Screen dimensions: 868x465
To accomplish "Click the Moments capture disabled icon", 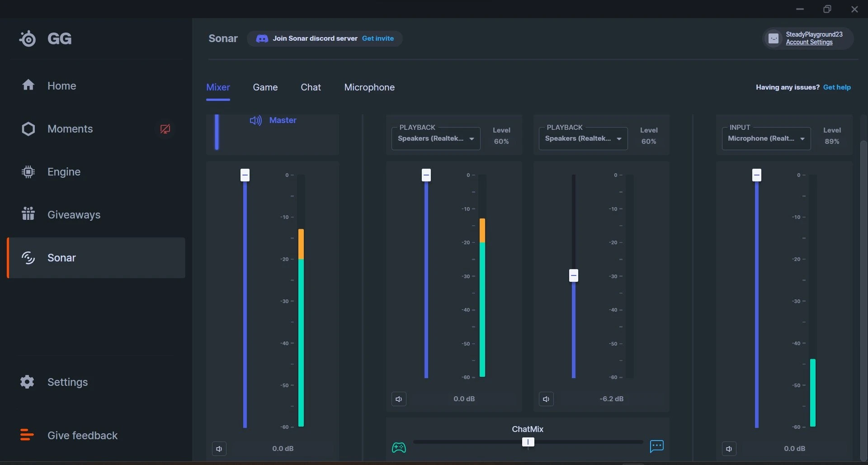I will (x=165, y=129).
